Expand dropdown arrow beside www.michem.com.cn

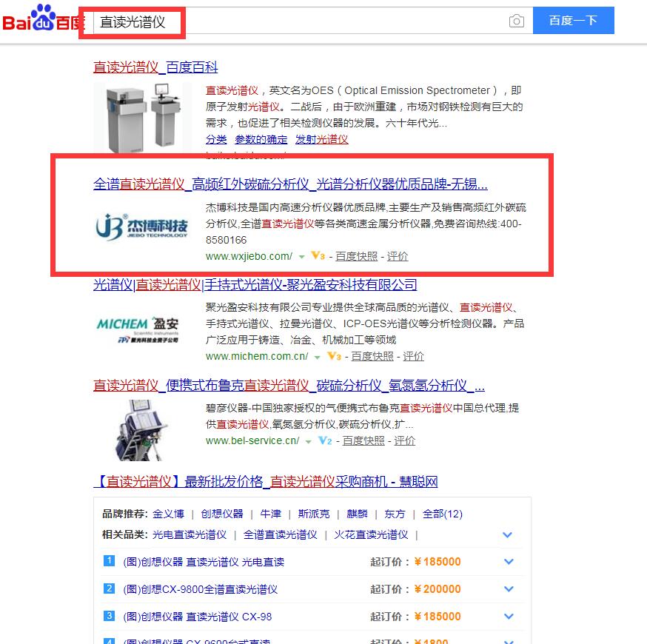pos(317,357)
